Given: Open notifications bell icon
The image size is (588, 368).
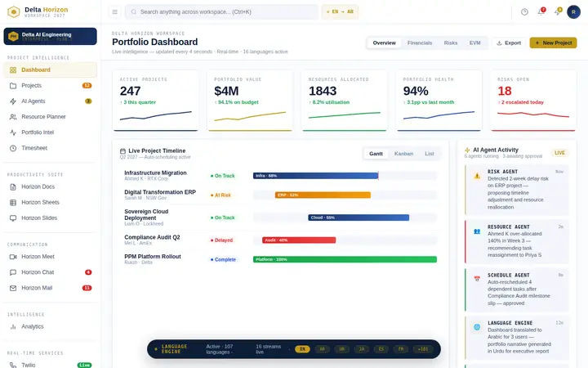Looking at the screenshot, I should tap(541, 12).
